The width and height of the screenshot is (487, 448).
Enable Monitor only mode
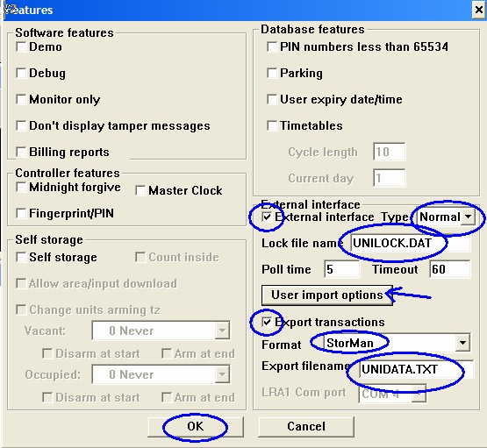click(x=21, y=100)
